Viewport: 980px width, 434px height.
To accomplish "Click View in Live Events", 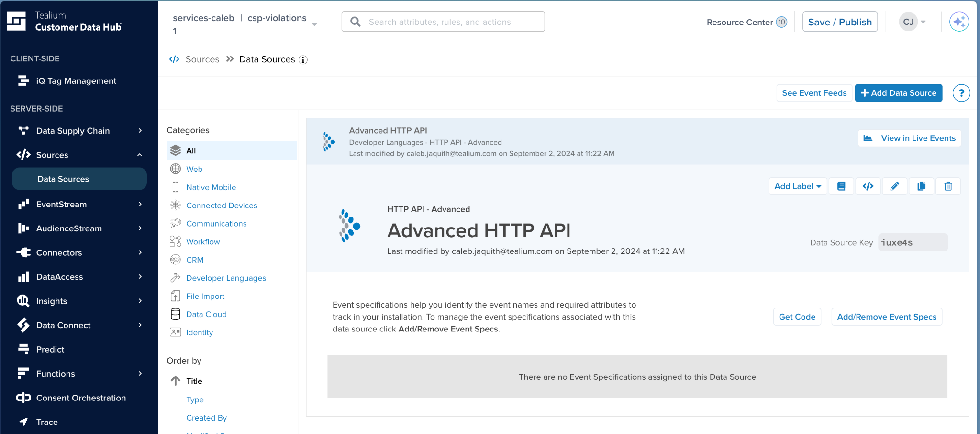I will [x=909, y=138].
